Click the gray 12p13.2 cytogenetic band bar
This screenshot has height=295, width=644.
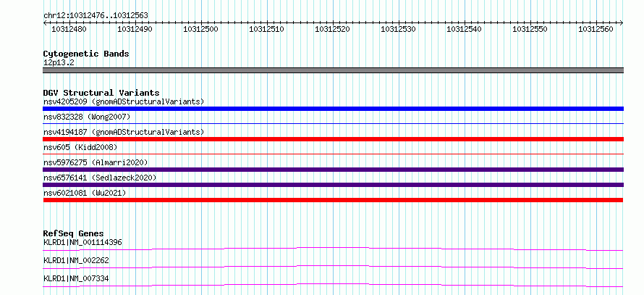[x=333, y=70]
